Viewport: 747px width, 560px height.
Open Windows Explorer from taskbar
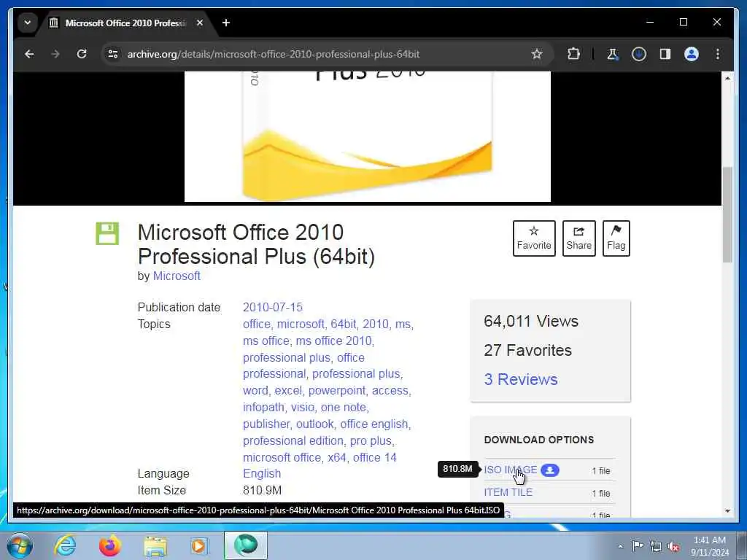click(155, 545)
